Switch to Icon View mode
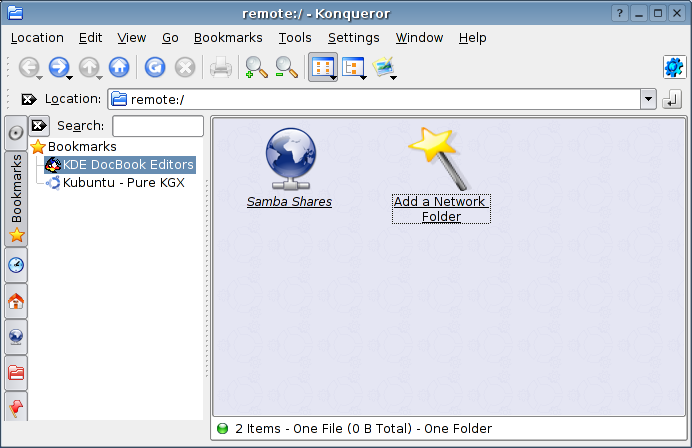Screen dimensions: 692x448 pos(322,67)
